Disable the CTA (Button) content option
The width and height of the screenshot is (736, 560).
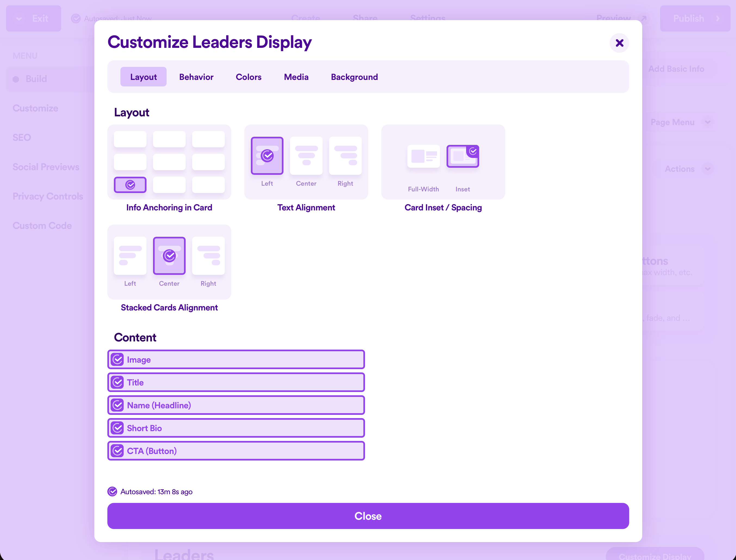117,451
